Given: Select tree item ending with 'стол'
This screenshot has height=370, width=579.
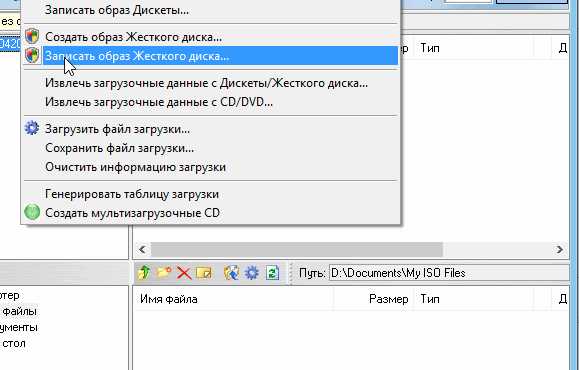Looking at the screenshot, I should click(13, 343).
